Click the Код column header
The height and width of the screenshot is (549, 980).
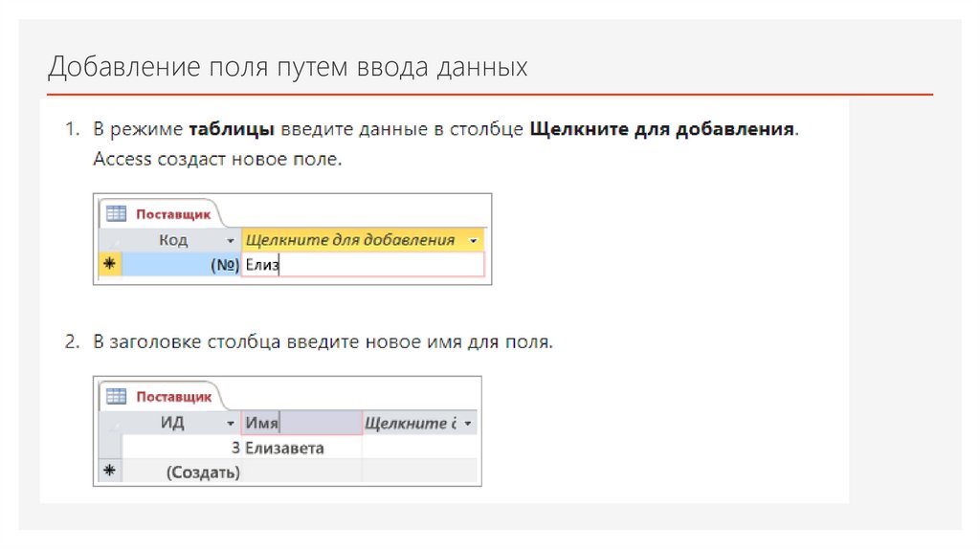[x=172, y=240]
